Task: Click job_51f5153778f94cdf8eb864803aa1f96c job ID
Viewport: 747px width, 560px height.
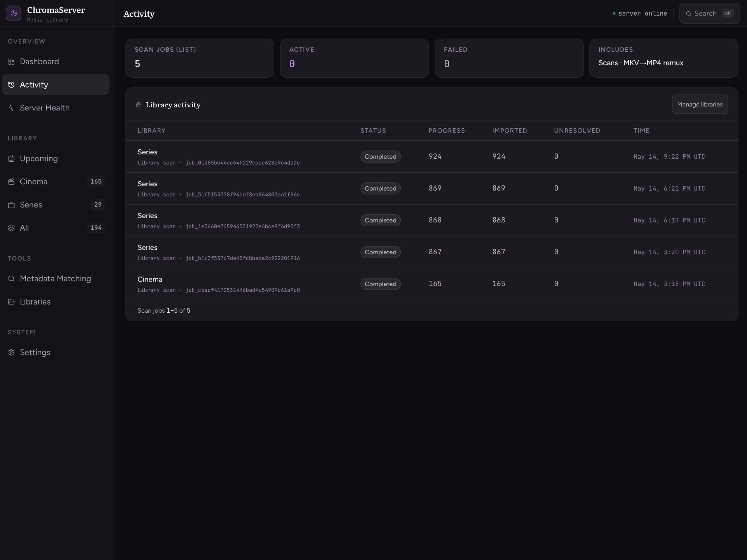Action: coord(242,195)
